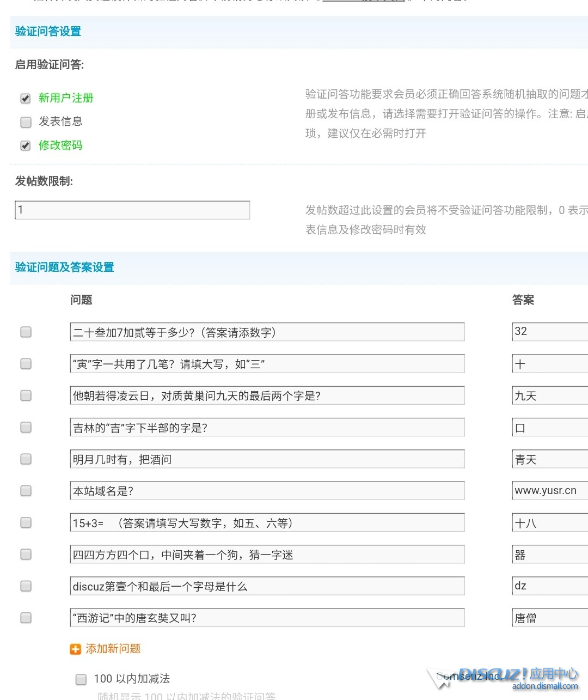Click the Discuz 应用中心 logo

pos(517,674)
